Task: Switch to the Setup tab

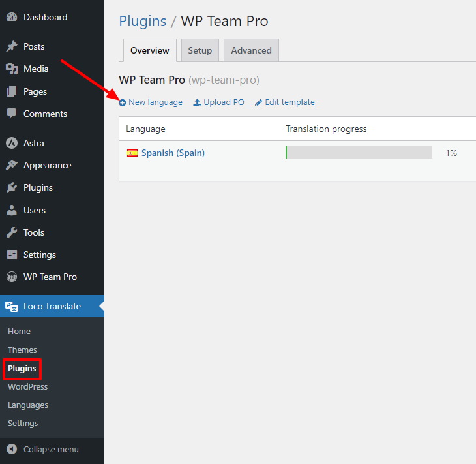Action: point(200,50)
